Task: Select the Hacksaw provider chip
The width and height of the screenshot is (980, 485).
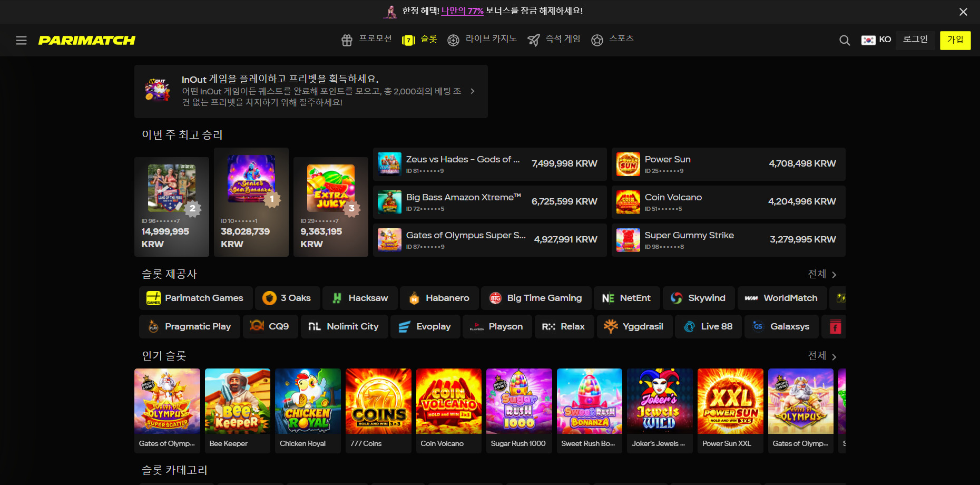Action: click(x=360, y=298)
